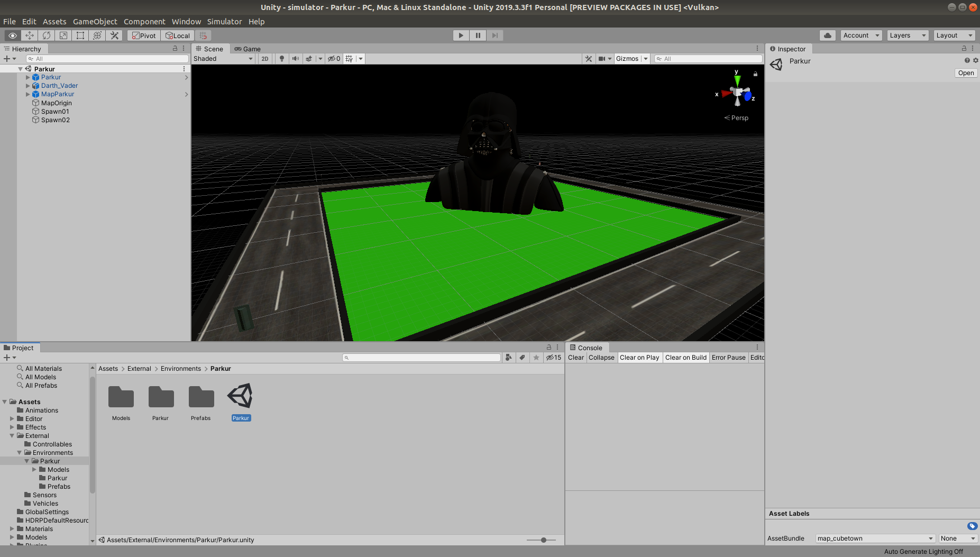
Task: Open the AssetBundle map_cubetown dropdown
Action: coord(875,538)
